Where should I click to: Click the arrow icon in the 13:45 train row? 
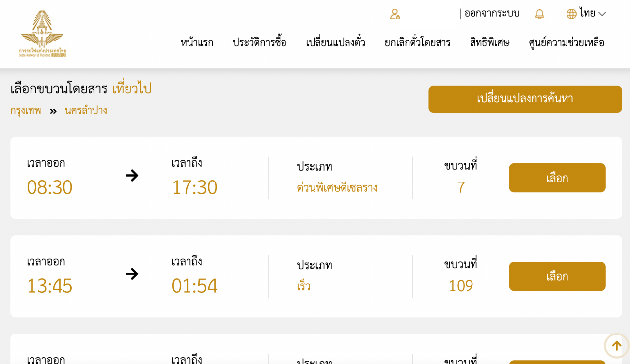[132, 273]
